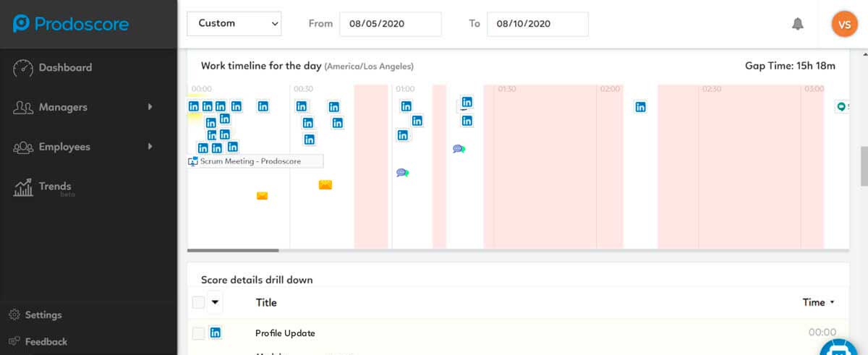The image size is (868, 355).
Task: Click the chat bubble icon between 01:00 and 01:30
Action: tap(459, 149)
